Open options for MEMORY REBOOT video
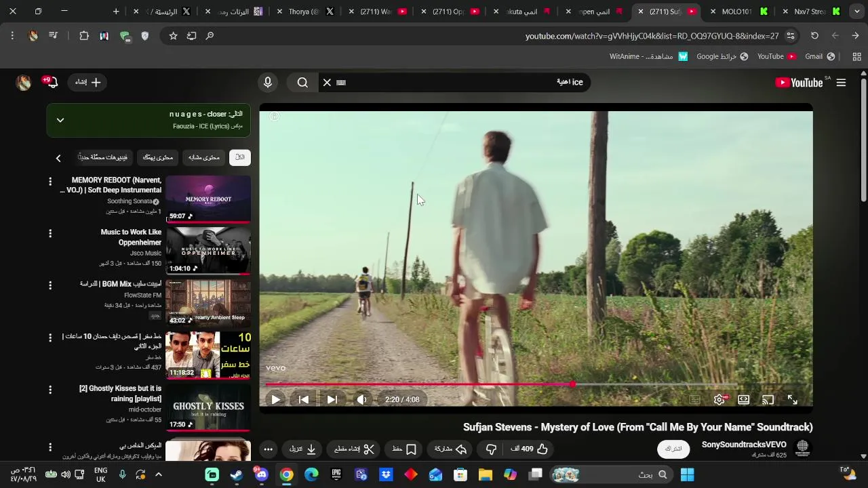The height and width of the screenshot is (488, 868). click(50, 182)
